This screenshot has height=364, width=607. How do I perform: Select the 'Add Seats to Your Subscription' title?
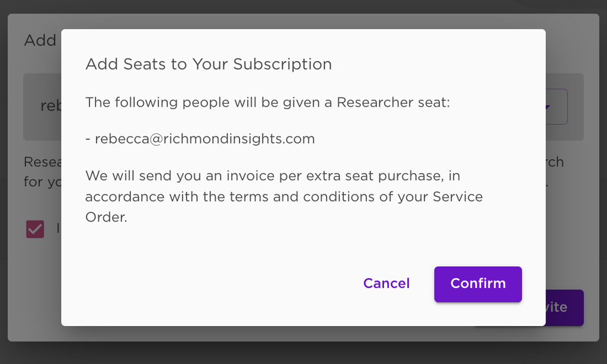pyautogui.click(x=209, y=64)
